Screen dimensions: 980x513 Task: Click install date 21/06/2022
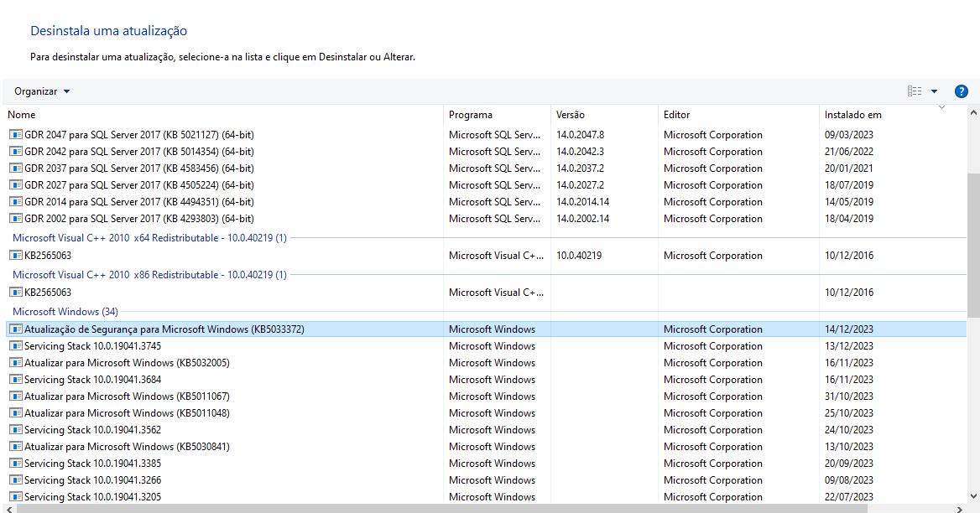click(849, 152)
